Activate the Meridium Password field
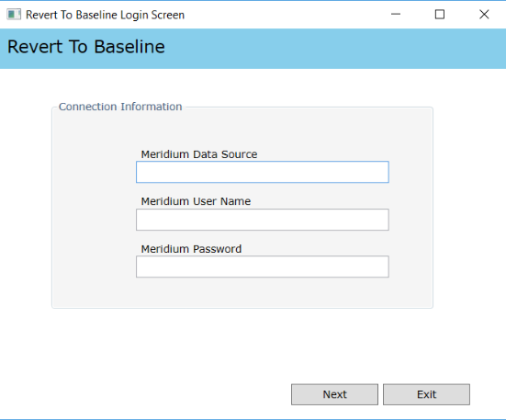506x420 pixels. 263,267
